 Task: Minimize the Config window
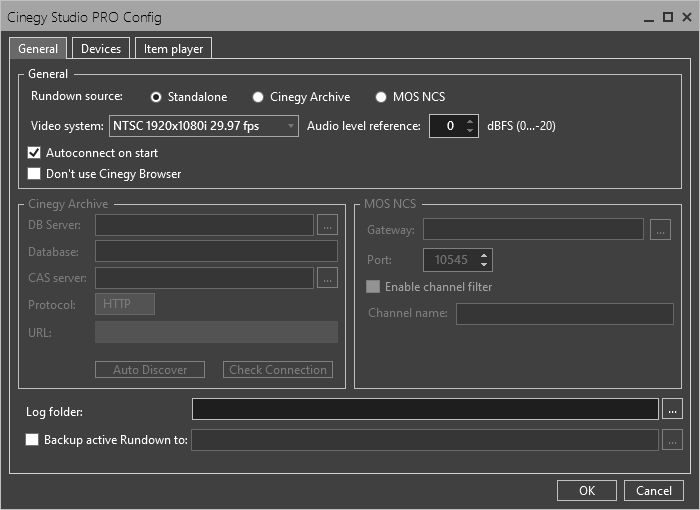coord(649,18)
